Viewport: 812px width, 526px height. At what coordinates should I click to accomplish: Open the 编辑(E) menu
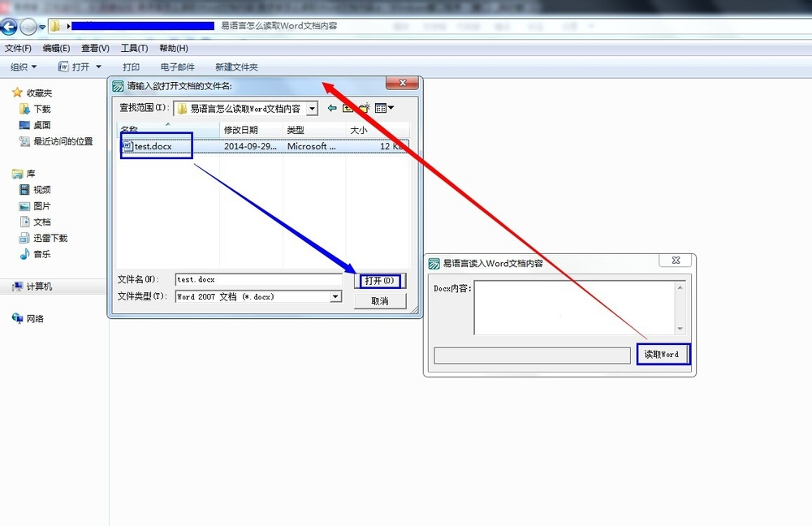56,48
